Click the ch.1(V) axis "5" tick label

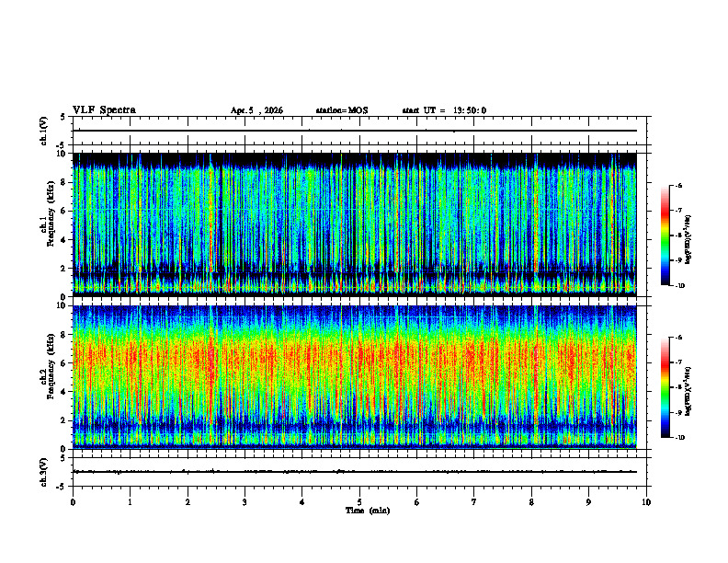pyautogui.click(x=63, y=118)
